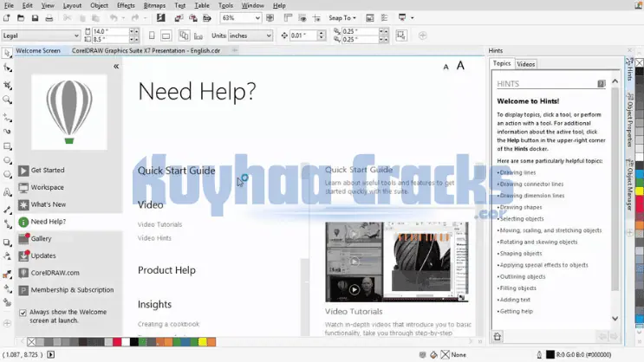
Task: Uncheck Always show the Welcome screen checkbox
Action: pyautogui.click(x=23, y=313)
